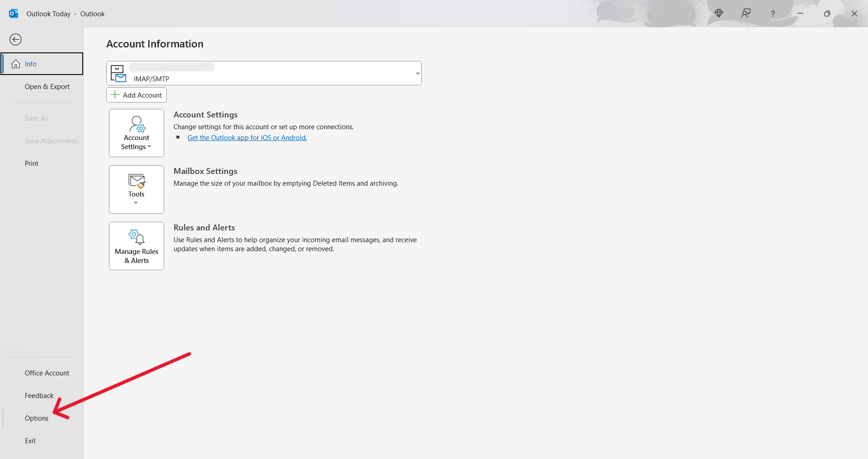Expand the account selection dropdown

tap(418, 73)
